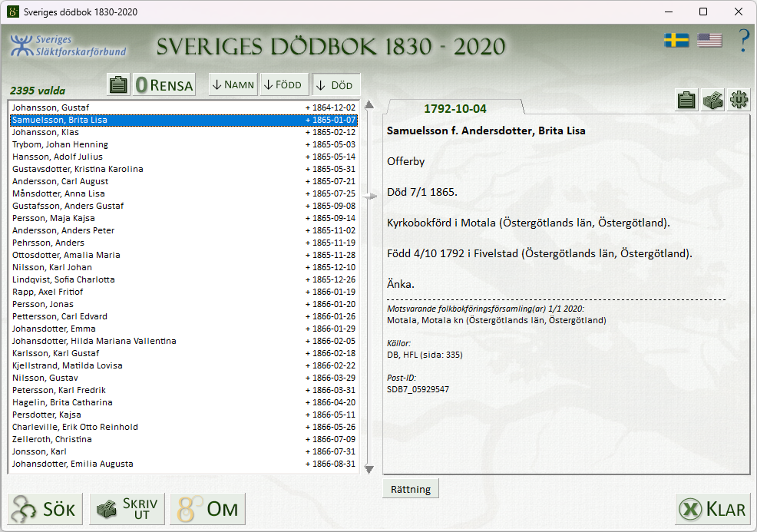Open help via question mark icon
This screenshot has width=757, height=532.
coord(743,41)
